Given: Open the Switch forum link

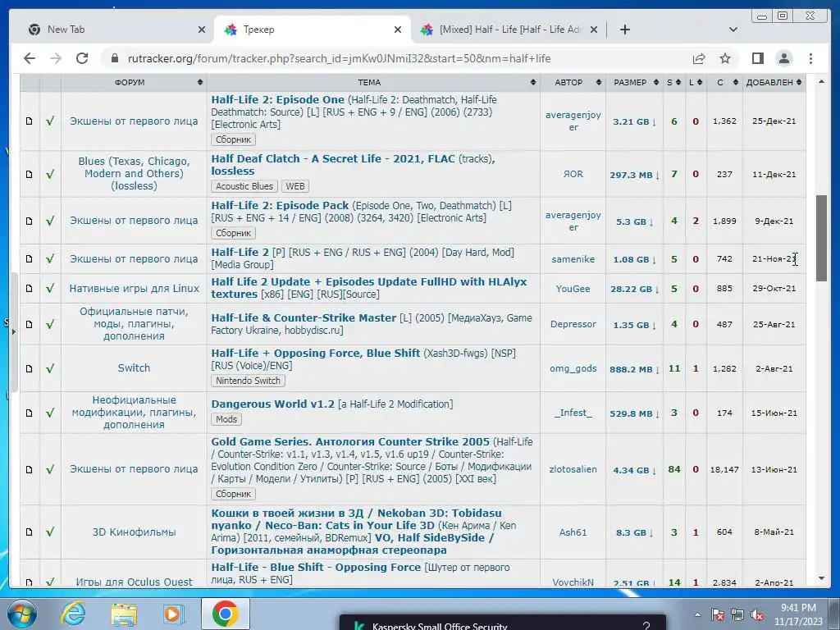Looking at the screenshot, I should tap(134, 368).
